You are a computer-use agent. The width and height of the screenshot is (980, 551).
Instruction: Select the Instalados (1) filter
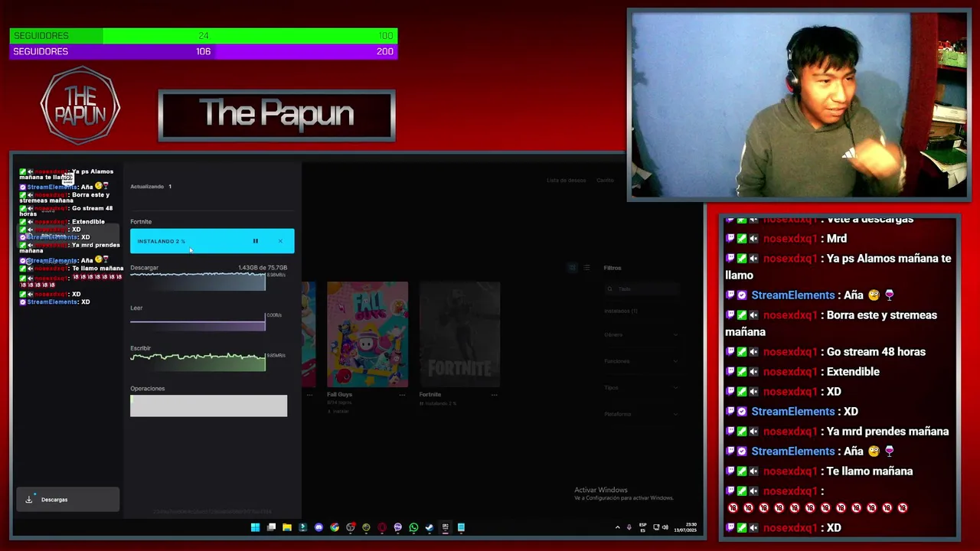coord(621,311)
